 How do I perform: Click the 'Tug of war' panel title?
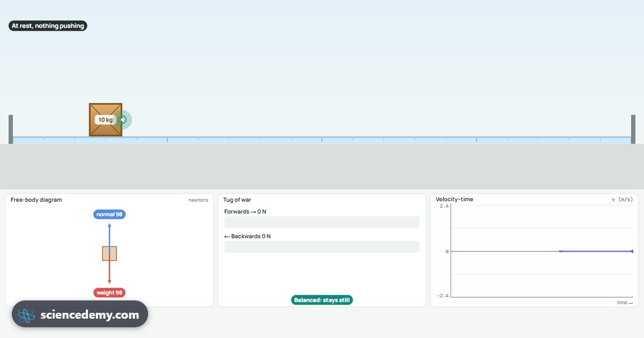pos(237,200)
